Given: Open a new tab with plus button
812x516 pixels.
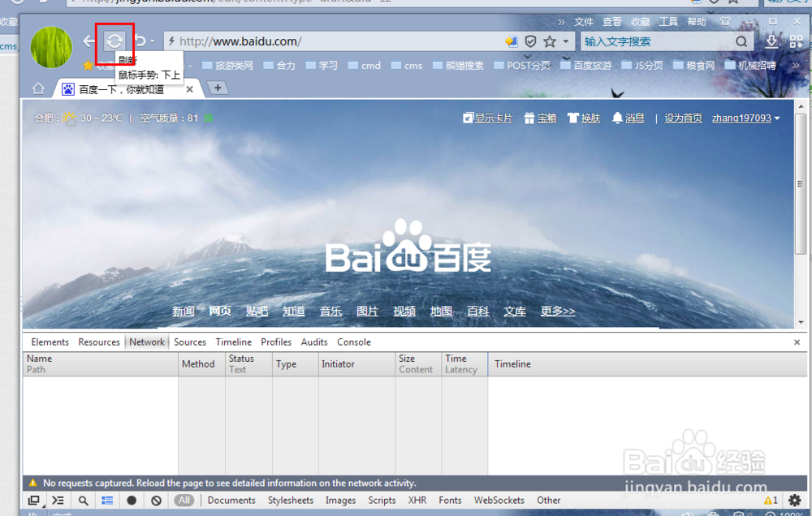Looking at the screenshot, I should [218, 88].
